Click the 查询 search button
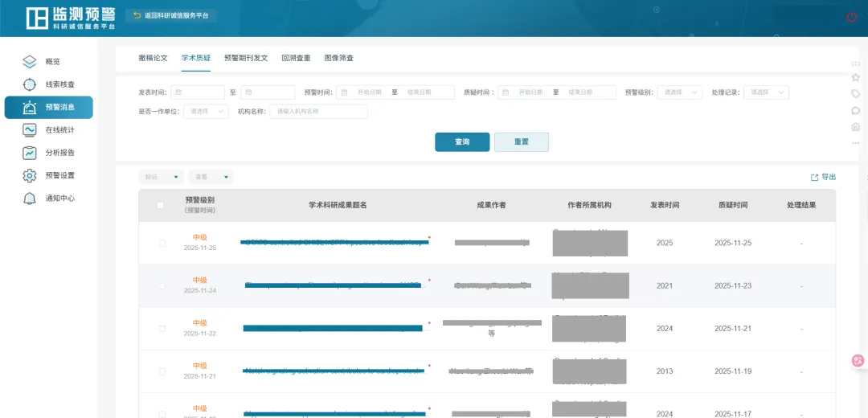This screenshot has height=418, width=868. tap(462, 141)
